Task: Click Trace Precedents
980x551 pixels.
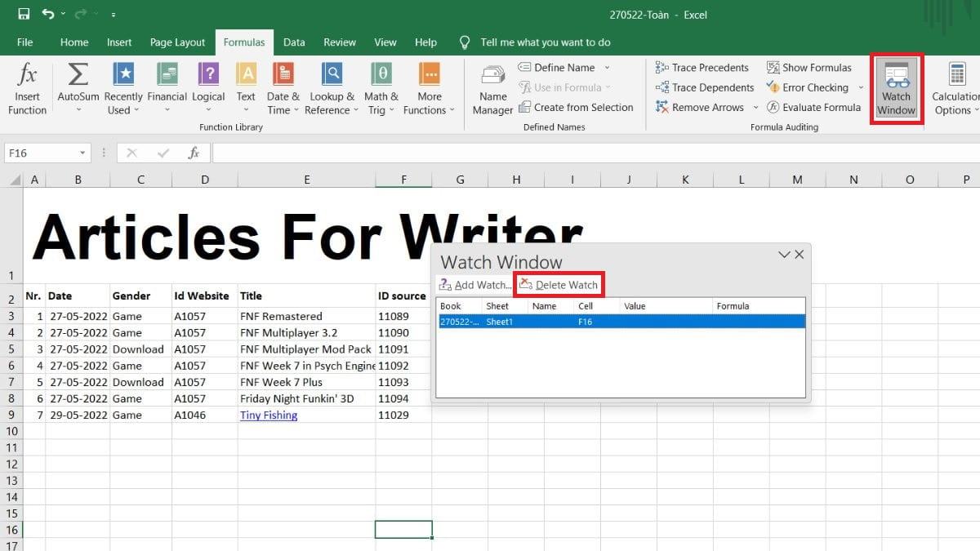Action: [x=702, y=68]
